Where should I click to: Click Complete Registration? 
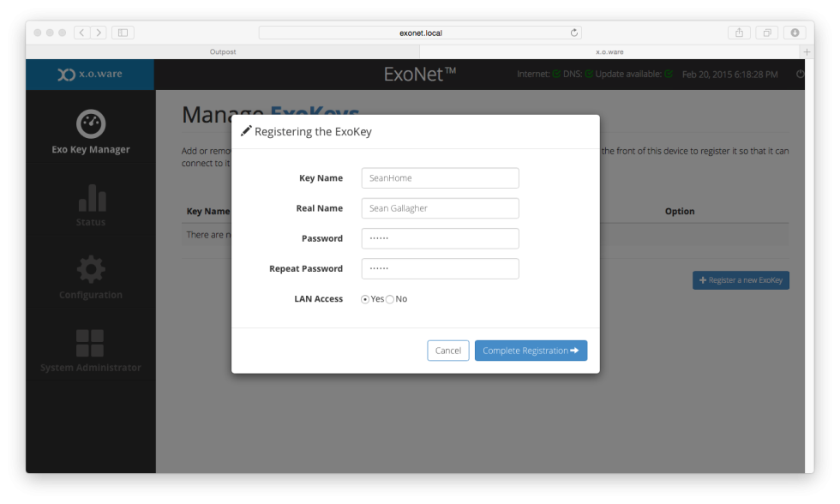pos(531,350)
